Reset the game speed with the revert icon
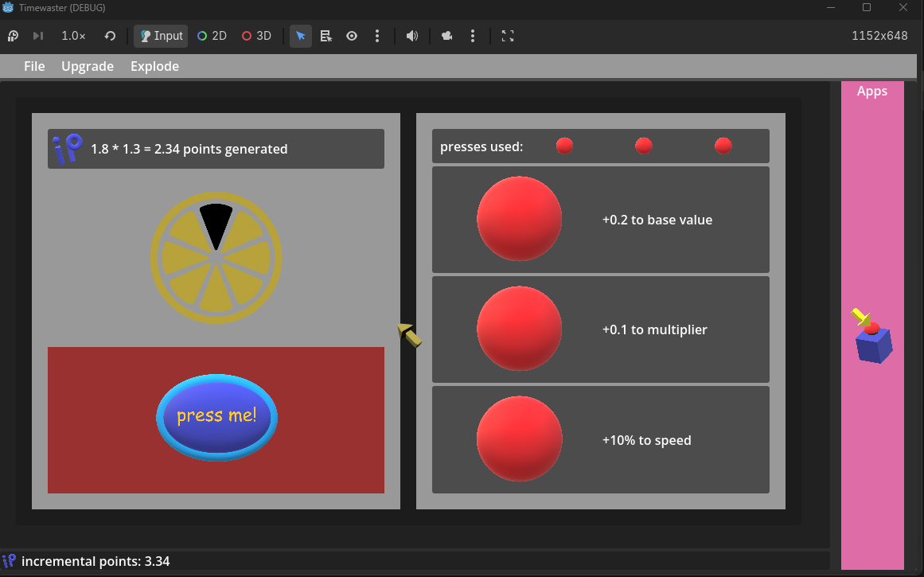The width and height of the screenshot is (924, 577). point(110,36)
